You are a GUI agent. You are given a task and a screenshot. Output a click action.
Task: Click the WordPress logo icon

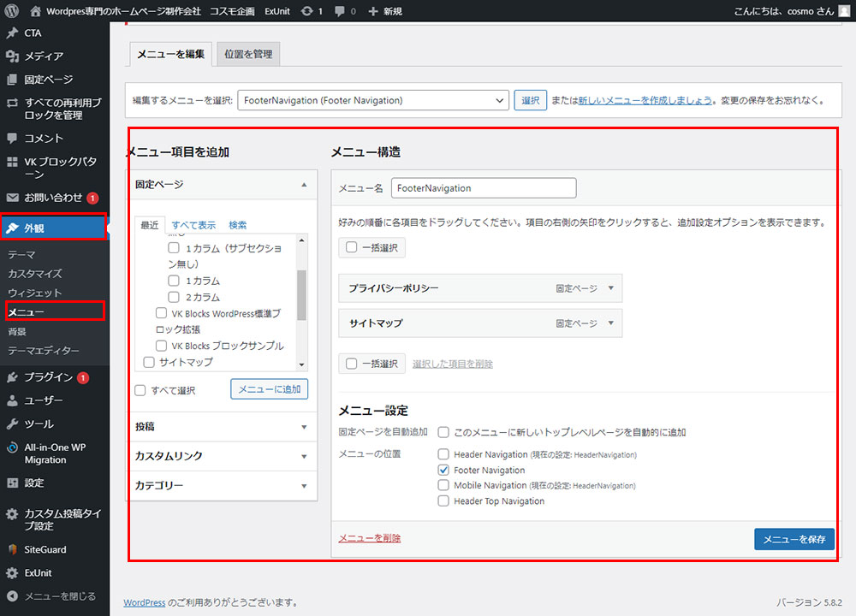click(12, 11)
